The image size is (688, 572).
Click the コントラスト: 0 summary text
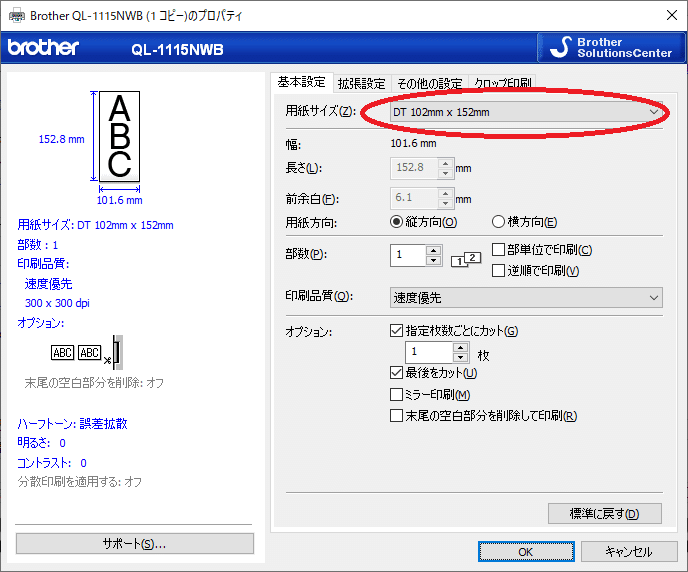[x=52, y=463]
